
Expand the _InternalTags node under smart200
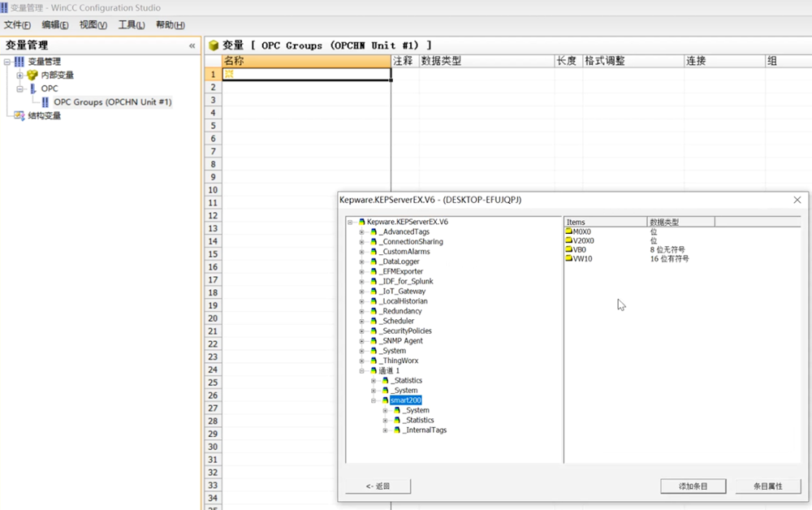coord(386,430)
